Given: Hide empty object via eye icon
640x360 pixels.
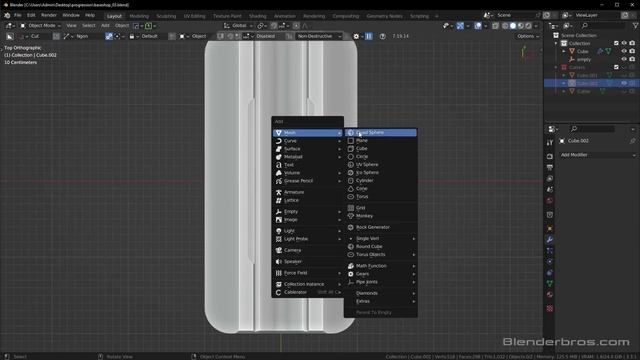Looking at the screenshot, I should click(624, 59).
